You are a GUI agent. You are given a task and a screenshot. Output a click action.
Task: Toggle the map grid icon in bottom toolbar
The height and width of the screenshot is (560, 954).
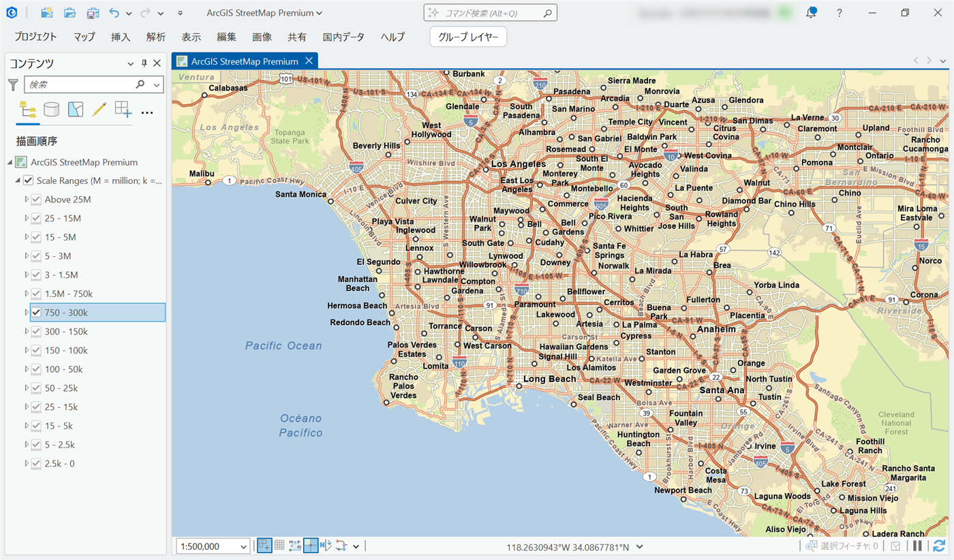[279, 546]
